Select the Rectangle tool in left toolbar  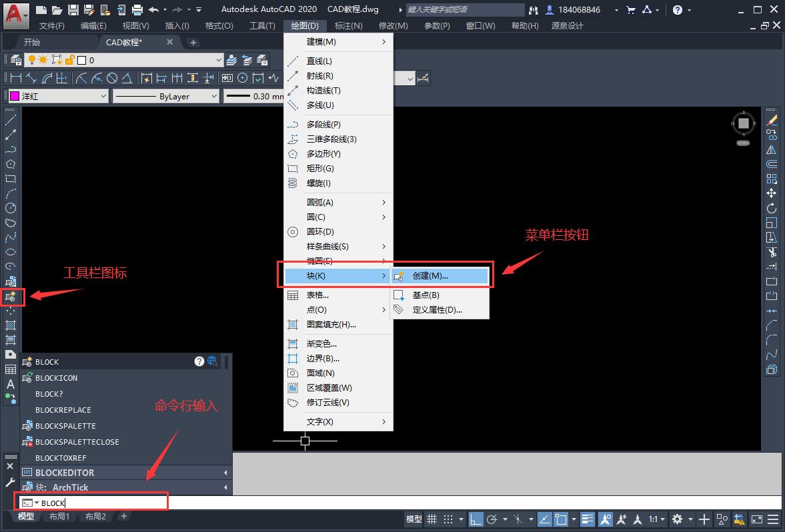tap(11, 179)
